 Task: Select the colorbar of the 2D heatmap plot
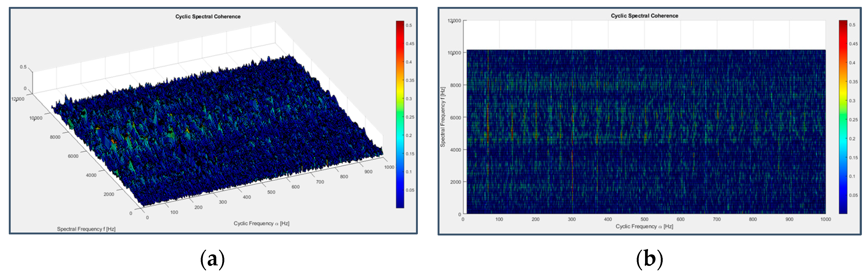click(843, 117)
